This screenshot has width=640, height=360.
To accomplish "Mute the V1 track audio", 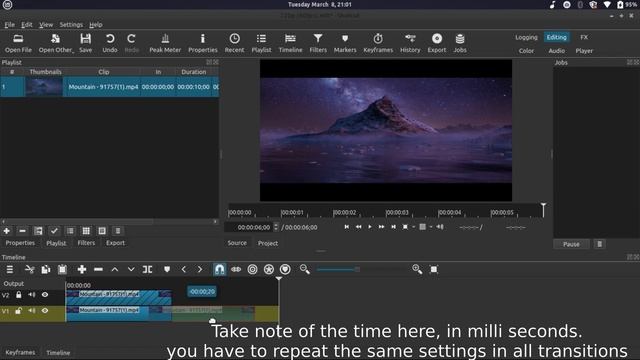I will click(x=31, y=311).
